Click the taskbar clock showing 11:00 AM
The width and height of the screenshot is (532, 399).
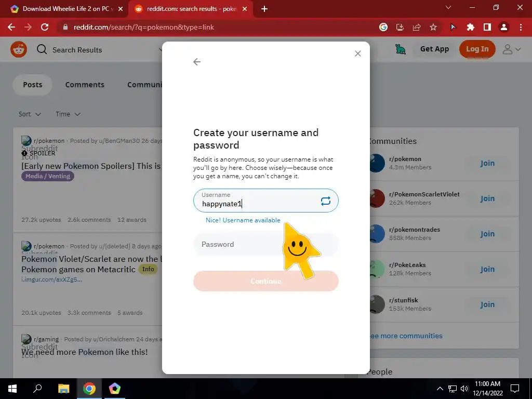pos(487,389)
